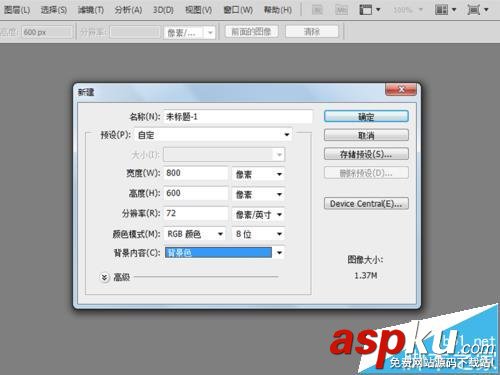
Task: Open the arrange documents icon dropdown
Action: (x=445, y=10)
